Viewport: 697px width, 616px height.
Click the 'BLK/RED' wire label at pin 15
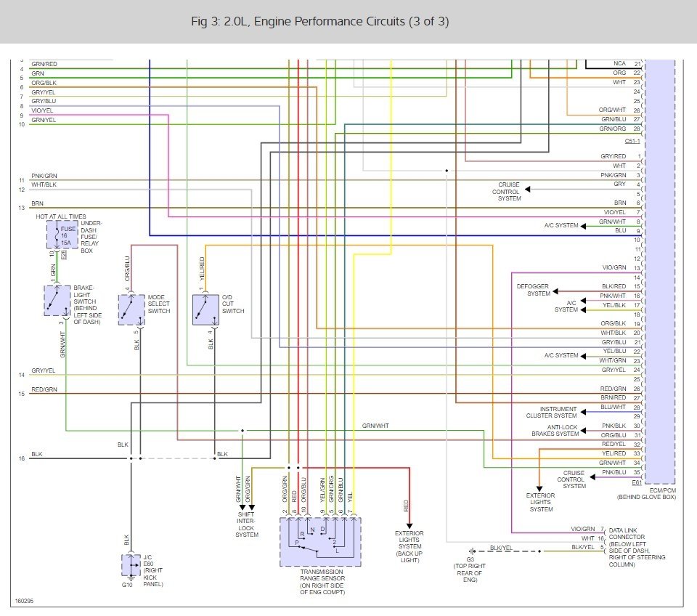pos(614,286)
